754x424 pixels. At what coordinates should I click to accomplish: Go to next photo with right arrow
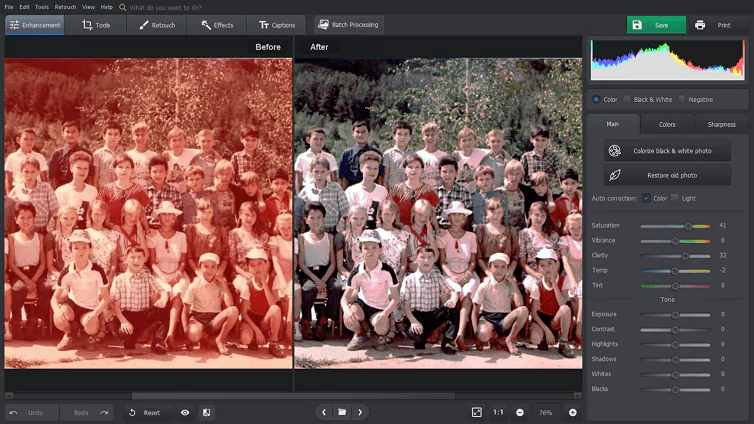(x=360, y=412)
